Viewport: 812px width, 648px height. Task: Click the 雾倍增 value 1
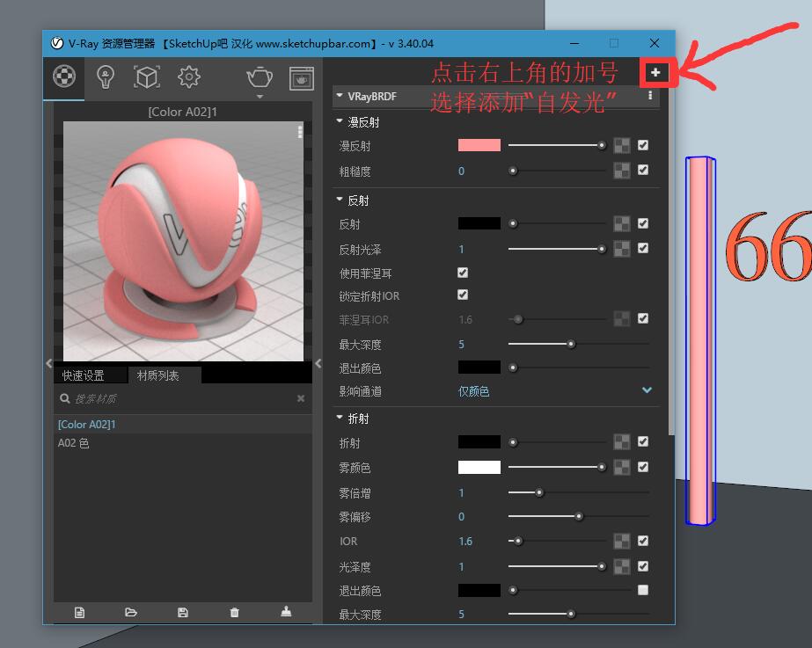click(461, 493)
